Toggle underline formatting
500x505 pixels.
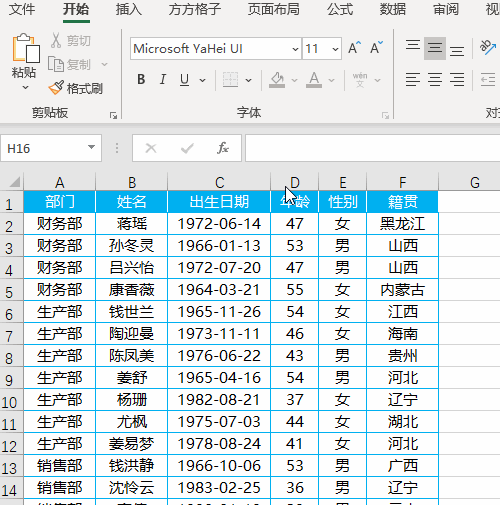[x=184, y=80]
